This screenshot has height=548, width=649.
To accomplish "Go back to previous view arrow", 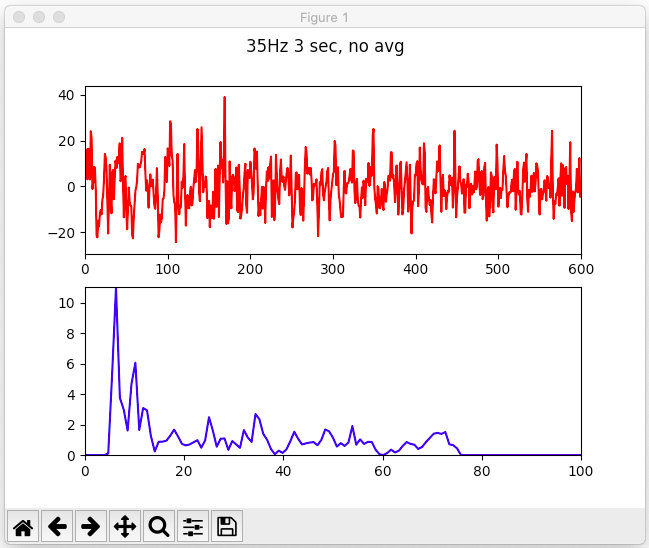I will [x=57, y=526].
